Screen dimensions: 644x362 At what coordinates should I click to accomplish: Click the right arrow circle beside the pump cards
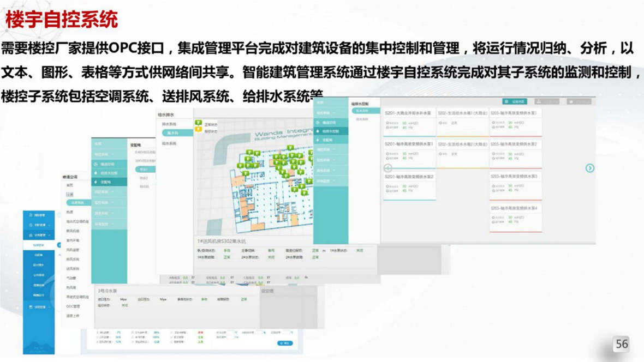[x=589, y=168]
